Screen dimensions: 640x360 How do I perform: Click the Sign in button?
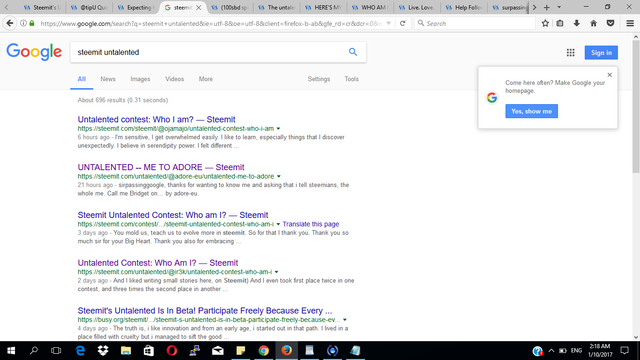point(601,52)
